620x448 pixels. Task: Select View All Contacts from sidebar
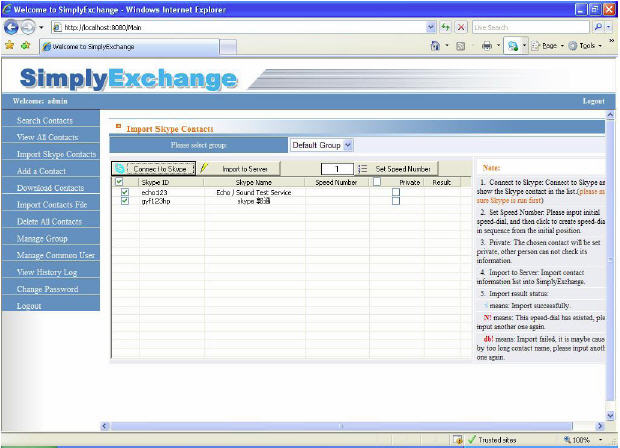click(49, 137)
